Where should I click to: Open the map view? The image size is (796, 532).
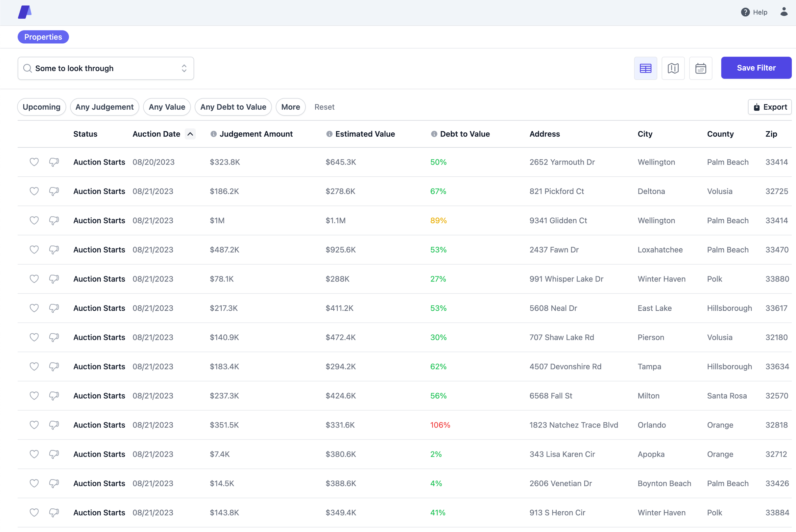coord(673,68)
